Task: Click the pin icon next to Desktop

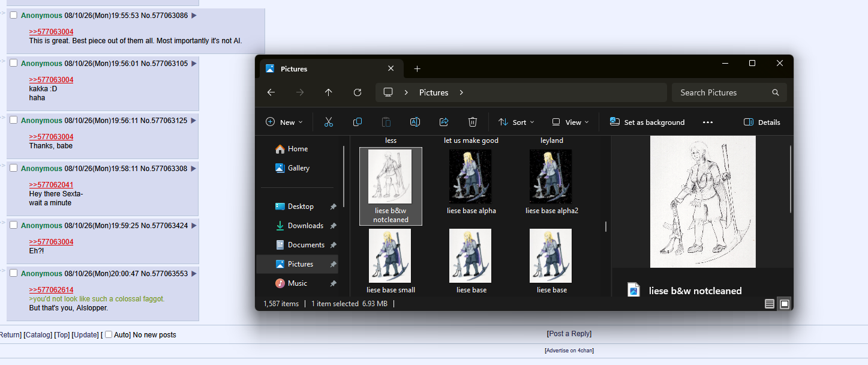Action: tap(333, 207)
